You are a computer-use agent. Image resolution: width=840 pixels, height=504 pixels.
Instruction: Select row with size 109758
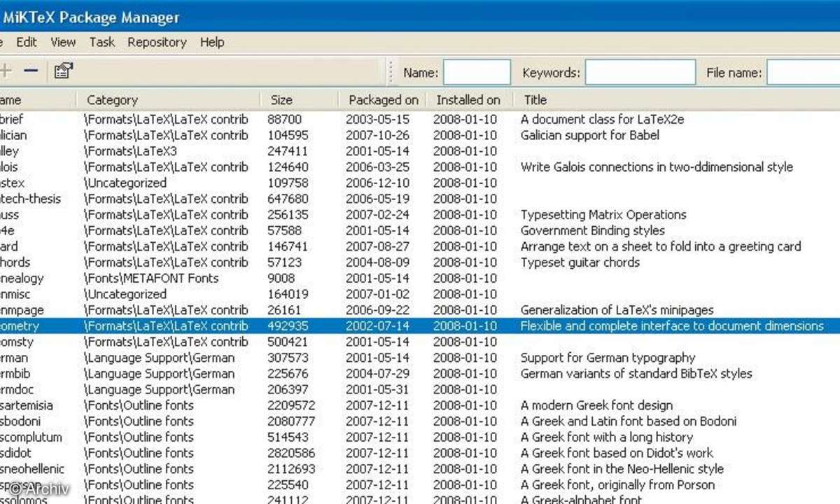point(420,183)
